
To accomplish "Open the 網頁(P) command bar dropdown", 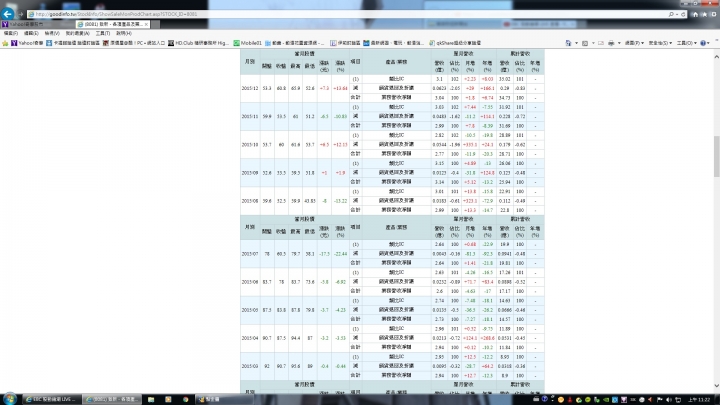I will click(x=634, y=43).
